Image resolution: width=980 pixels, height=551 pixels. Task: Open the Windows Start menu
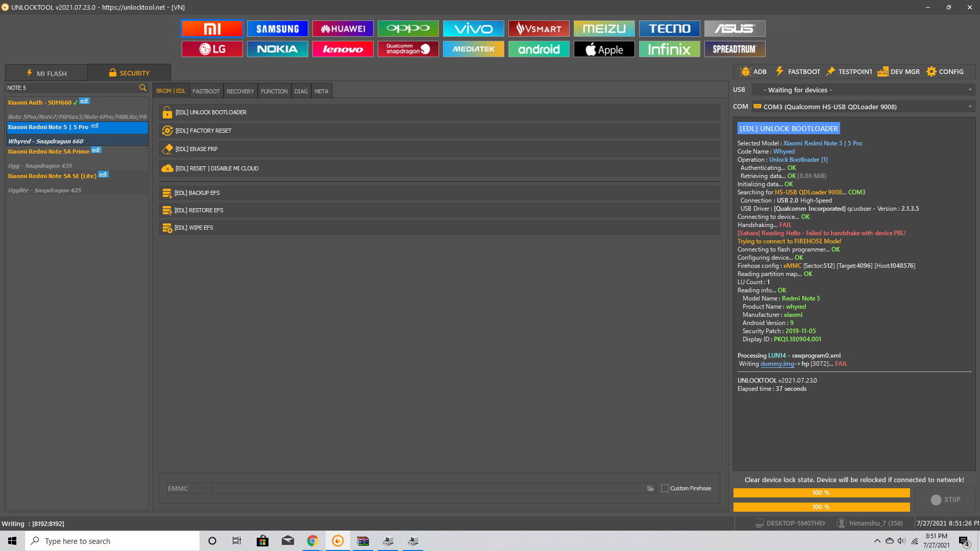click(12, 541)
